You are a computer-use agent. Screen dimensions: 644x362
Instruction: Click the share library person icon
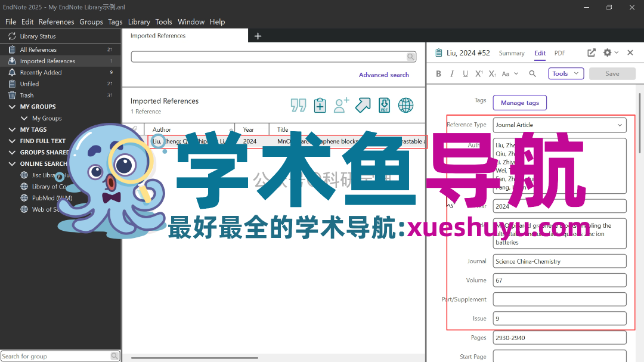pos(341,105)
